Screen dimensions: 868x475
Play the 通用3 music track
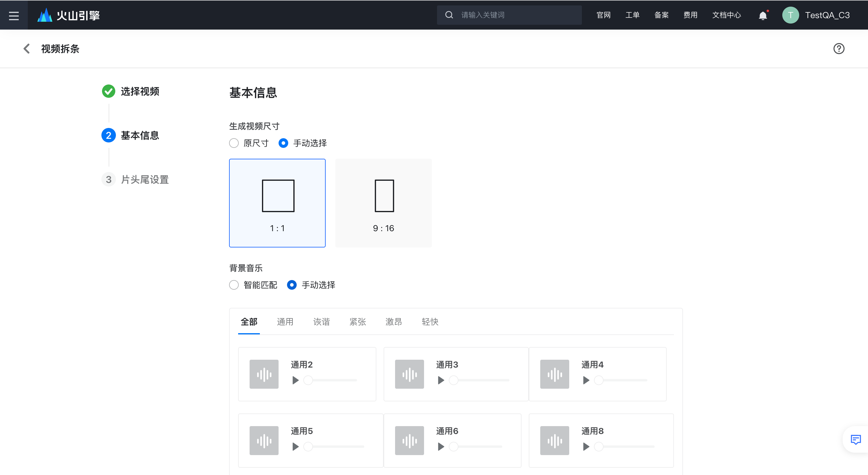(x=441, y=380)
